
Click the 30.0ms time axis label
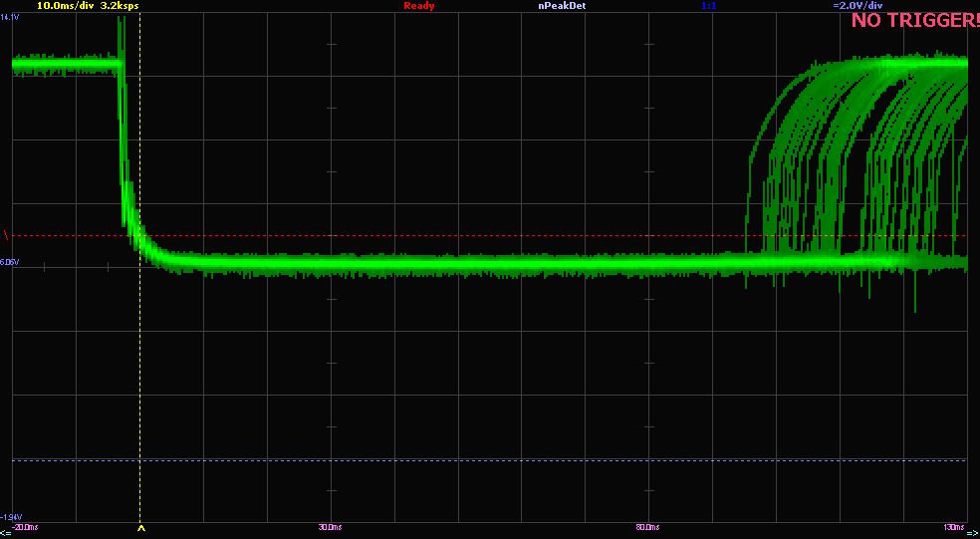tap(330, 526)
